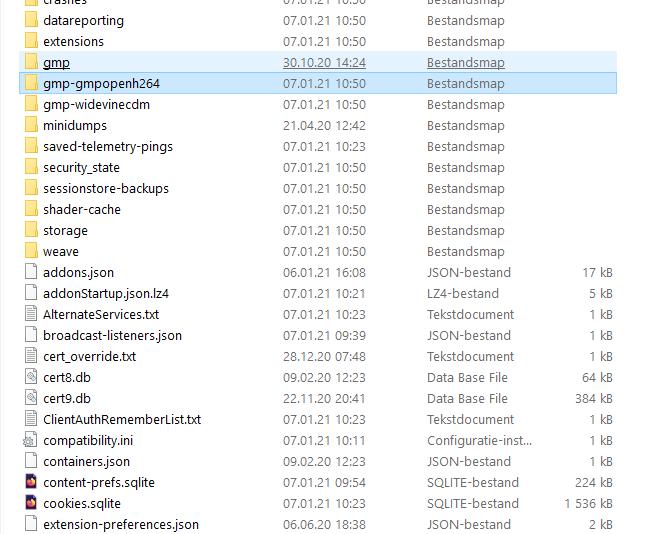
Task: Select the containers.json file name
Action: point(86,461)
